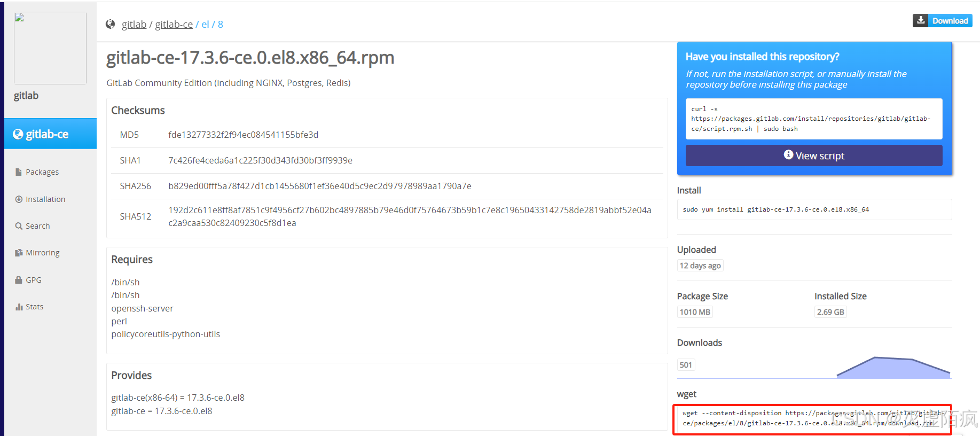
Task: Click the SHA256 checksum value
Action: click(x=320, y=186)
